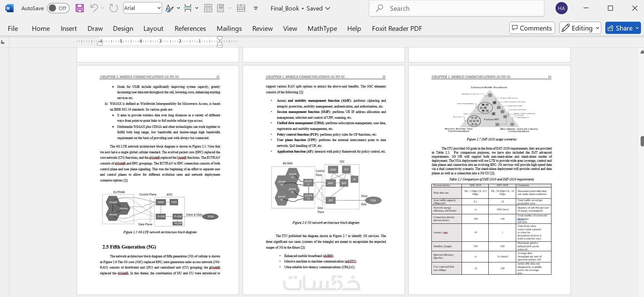Click the vertical scrollbar thumb

642,141
